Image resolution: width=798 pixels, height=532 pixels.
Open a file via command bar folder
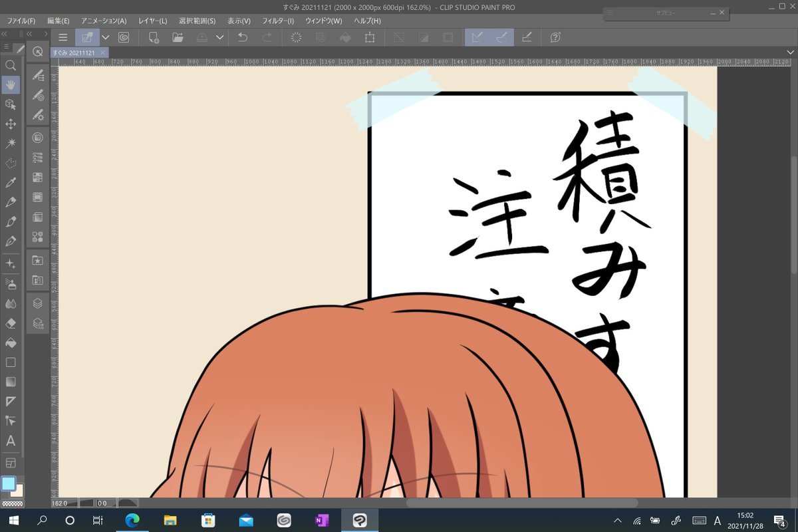tap(178, 38)
